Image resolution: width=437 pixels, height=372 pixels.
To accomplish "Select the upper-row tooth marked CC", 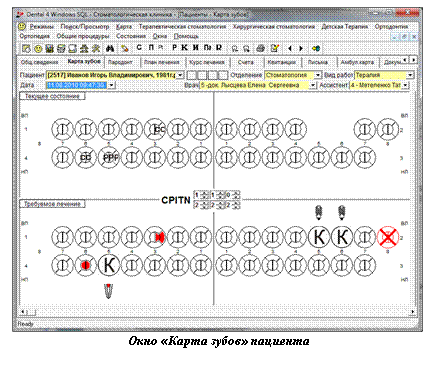I will point(155,129).
